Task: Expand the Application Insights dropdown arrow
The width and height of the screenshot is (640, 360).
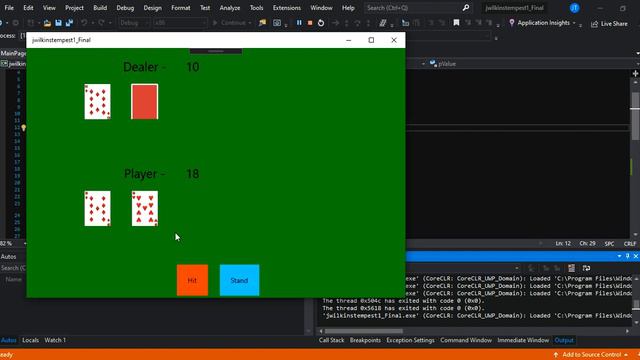Action: tap(574, 23)
